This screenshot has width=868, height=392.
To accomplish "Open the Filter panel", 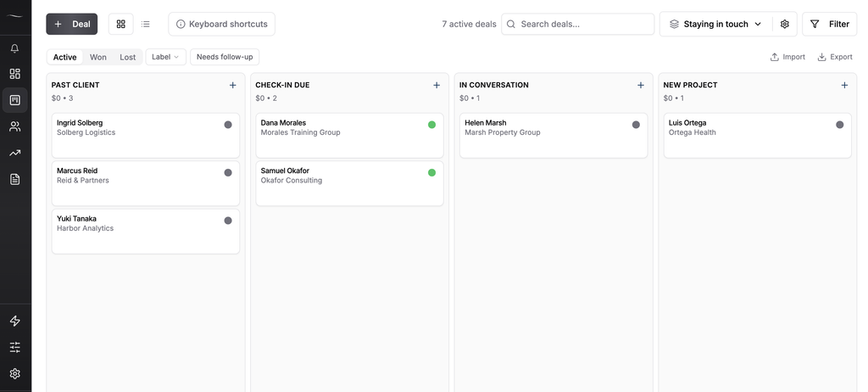I will pyautogui.click(x=830, y=24).
